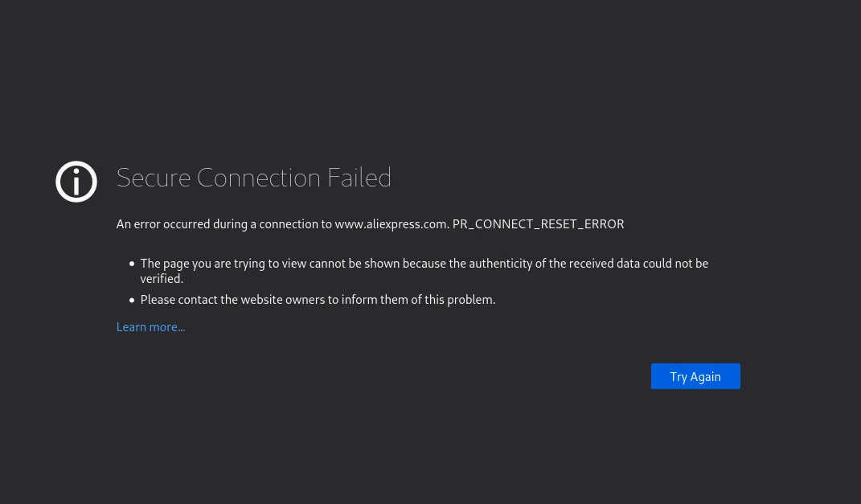Screen dimensions: 861x504
Task: Click 'could not be' at end of first bullet
Action: click(x=674, y=264)
